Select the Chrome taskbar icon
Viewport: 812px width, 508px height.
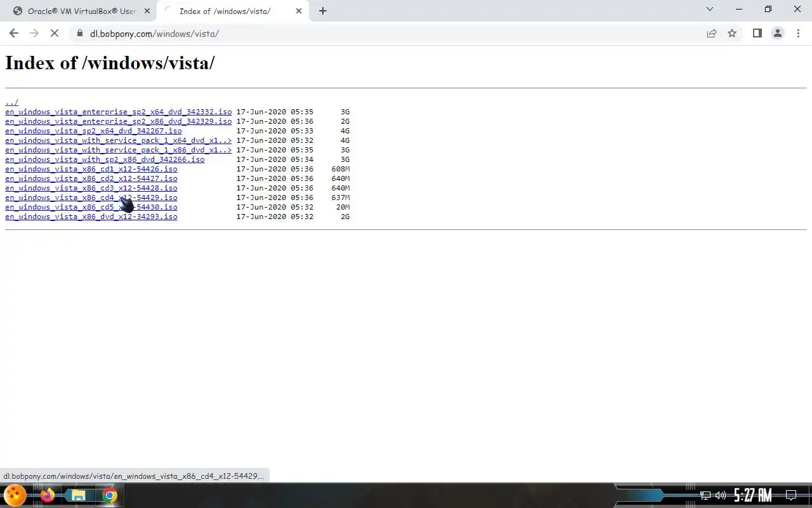click(110, 495)
